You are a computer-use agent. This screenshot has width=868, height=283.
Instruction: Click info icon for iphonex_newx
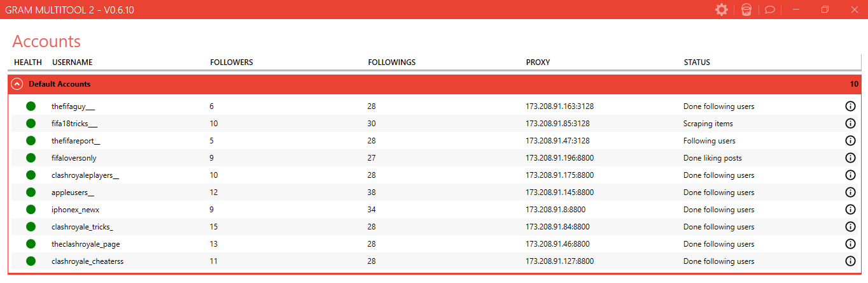[x=850, y=210]
